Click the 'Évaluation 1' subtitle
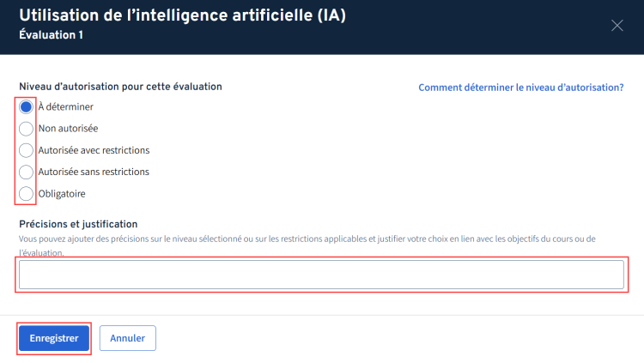This screenshot has height=363, width=644. click(x=51, y=35)
